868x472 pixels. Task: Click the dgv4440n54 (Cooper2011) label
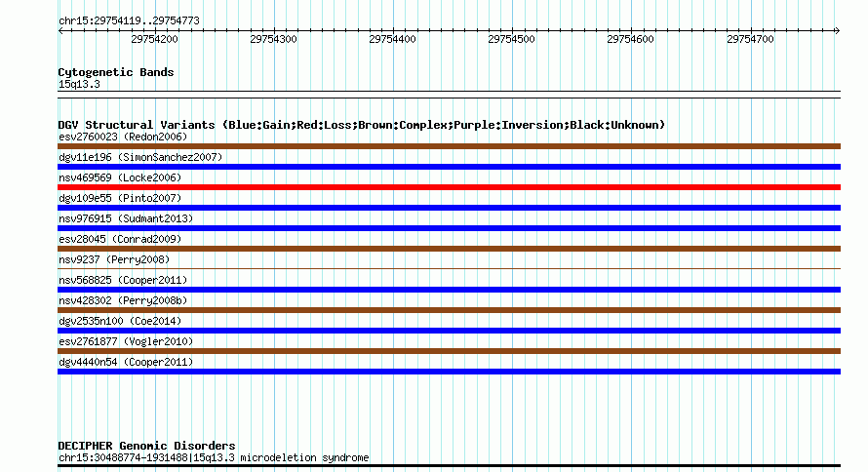pos(126,362)
